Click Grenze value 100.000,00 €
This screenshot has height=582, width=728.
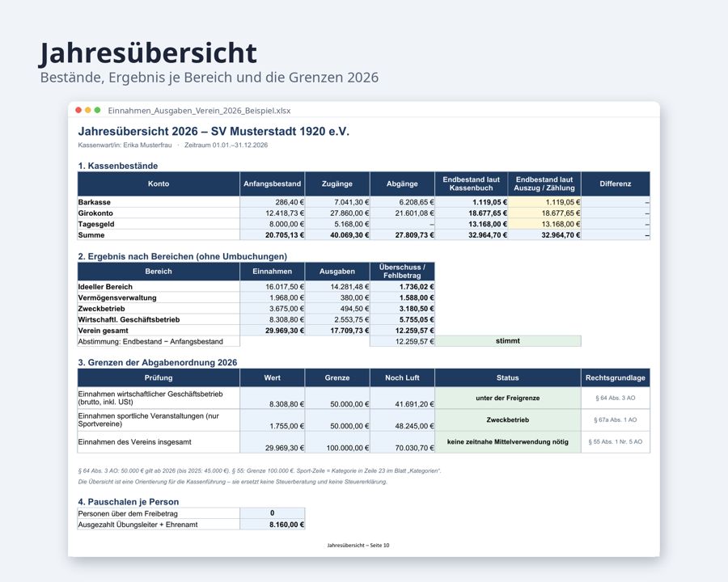point(337,442)
